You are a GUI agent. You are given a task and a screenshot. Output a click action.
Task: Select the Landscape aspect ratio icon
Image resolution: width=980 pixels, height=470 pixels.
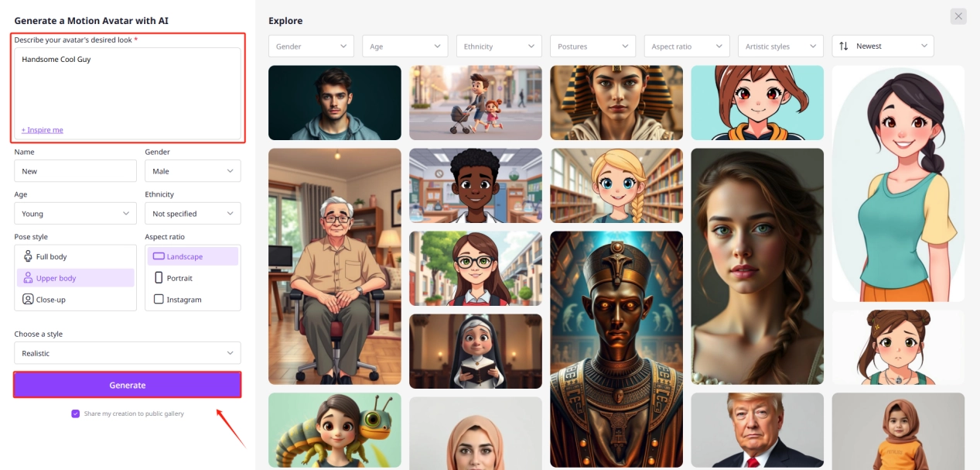point(159,256)
